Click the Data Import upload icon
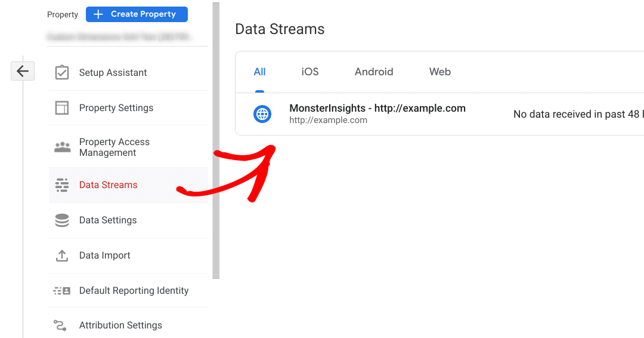 point(62,256)
